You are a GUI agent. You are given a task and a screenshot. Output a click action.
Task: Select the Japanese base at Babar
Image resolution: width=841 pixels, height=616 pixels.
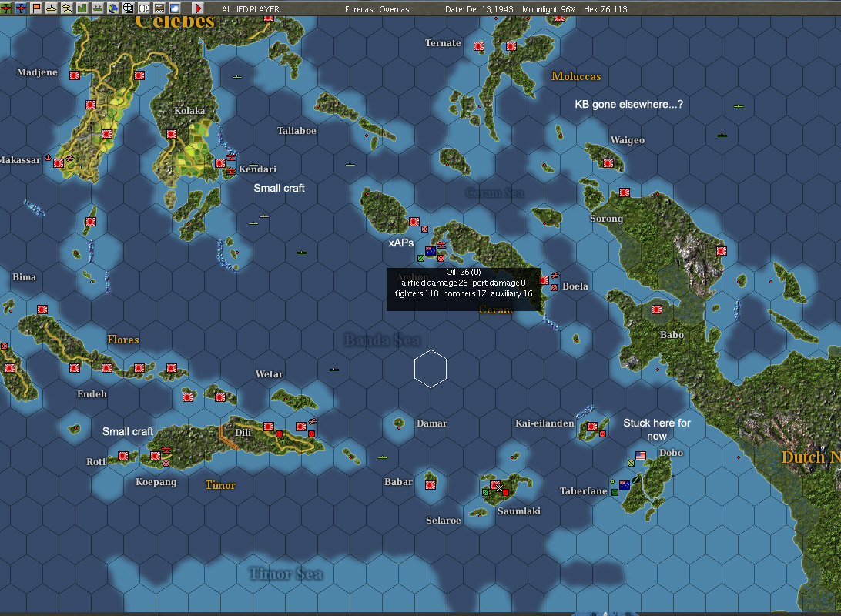point(431,484)
